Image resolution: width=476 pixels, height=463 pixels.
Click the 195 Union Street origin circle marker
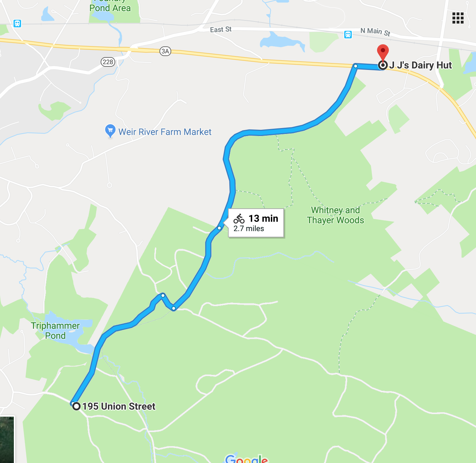(76, 406)
